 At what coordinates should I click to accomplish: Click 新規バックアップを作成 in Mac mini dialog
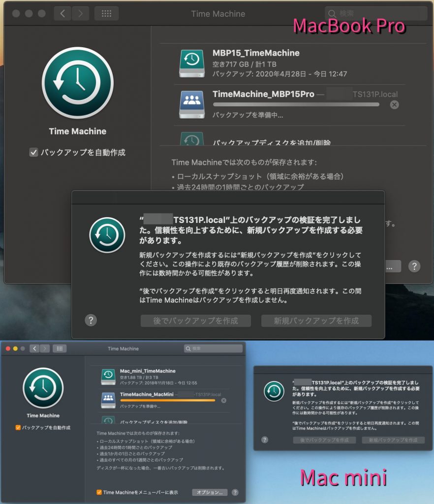393,440
